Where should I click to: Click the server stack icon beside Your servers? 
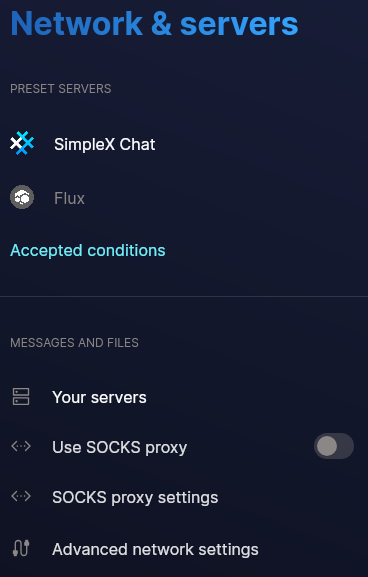click(21, 397)
